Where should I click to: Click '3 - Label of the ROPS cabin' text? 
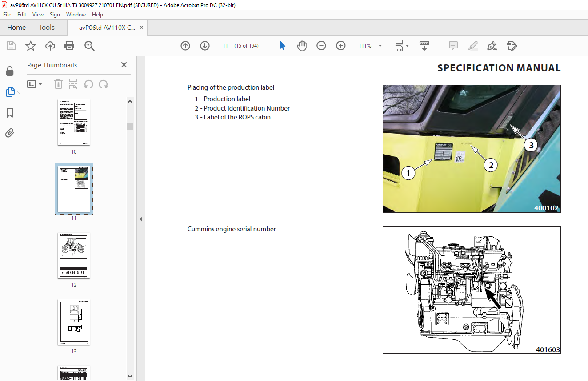232,117
